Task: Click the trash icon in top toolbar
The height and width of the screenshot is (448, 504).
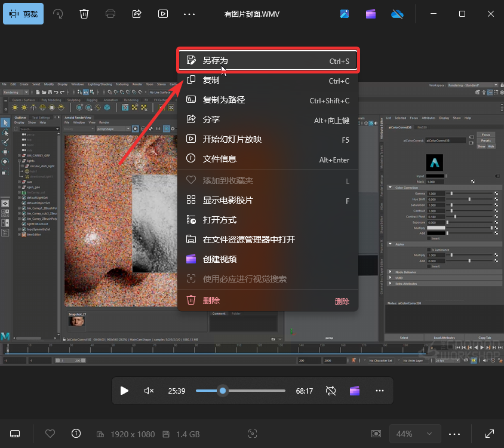Action: tap(84, 14)
